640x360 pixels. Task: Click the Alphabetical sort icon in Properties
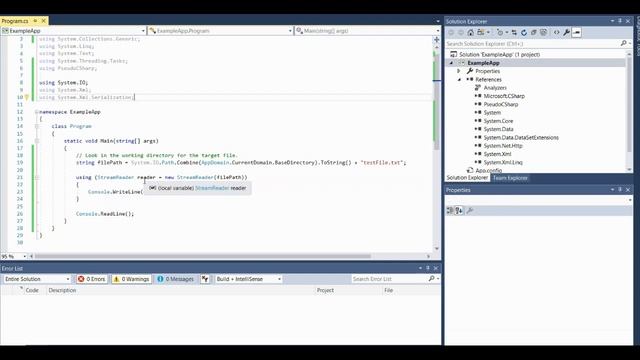click(x=459, y=211)
